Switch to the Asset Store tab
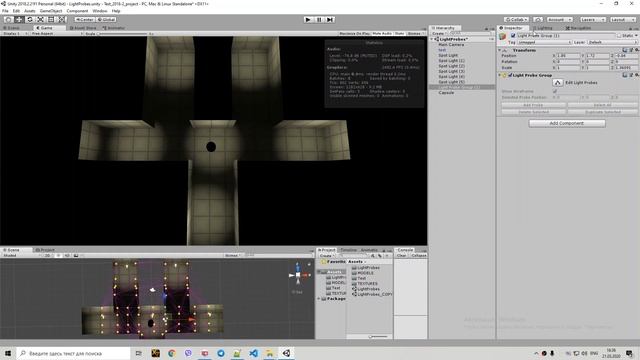640x360 pixels. [83, 28]
